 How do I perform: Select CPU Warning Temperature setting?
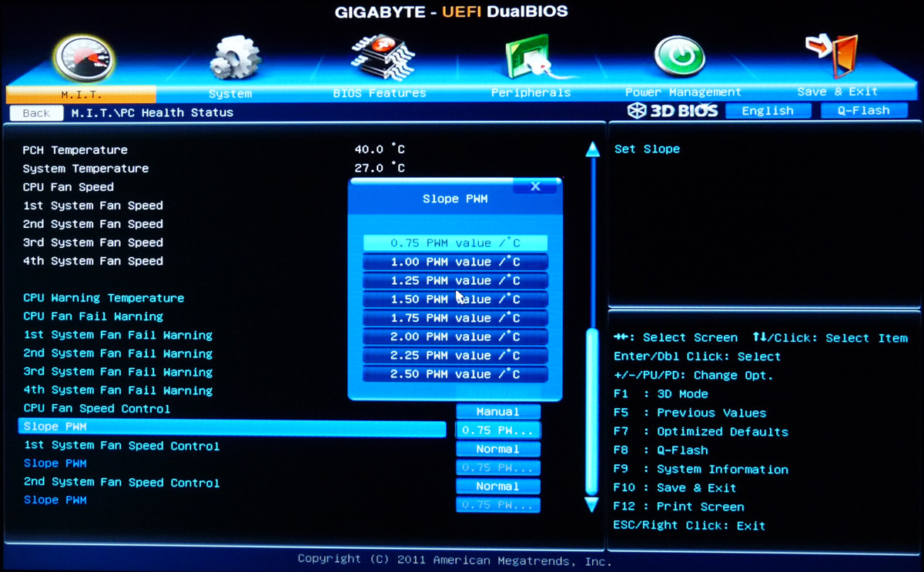point(104,298)
